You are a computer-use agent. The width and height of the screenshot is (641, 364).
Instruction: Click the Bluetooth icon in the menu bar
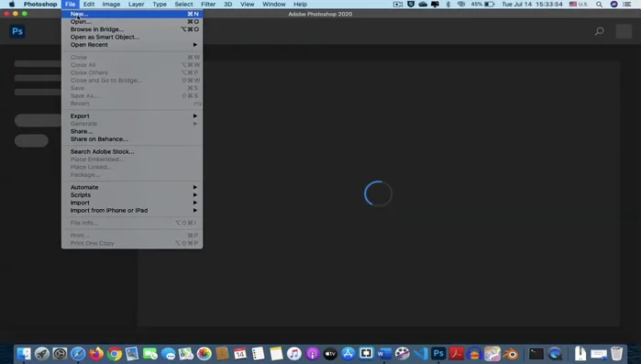[x=448, y=4]
